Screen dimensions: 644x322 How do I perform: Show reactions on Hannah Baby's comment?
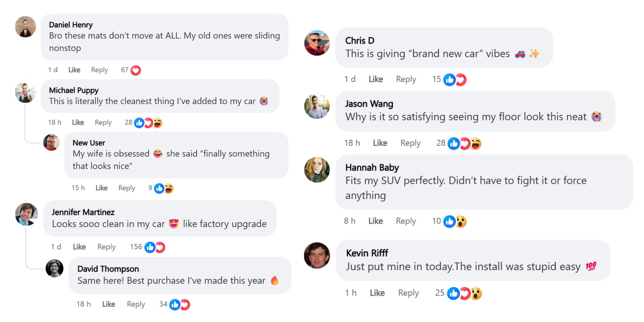(455, 222)
